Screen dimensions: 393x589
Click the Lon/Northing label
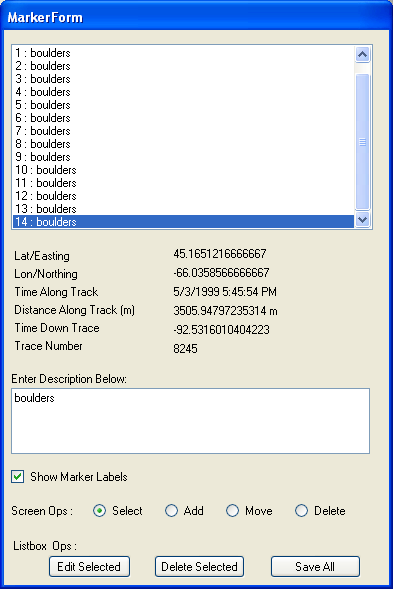tap(46, 274)
